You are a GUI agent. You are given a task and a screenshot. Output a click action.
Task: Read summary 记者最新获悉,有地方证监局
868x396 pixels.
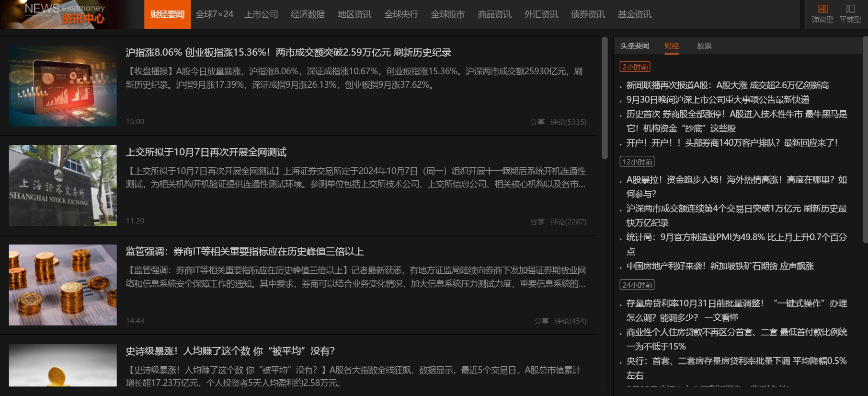(355, 277)
